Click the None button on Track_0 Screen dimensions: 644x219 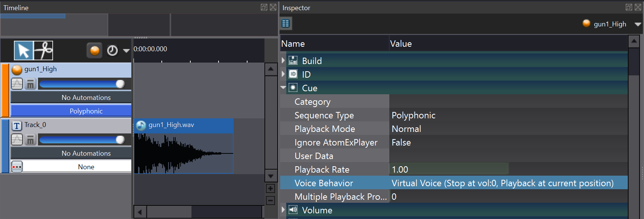pos(77,167)
